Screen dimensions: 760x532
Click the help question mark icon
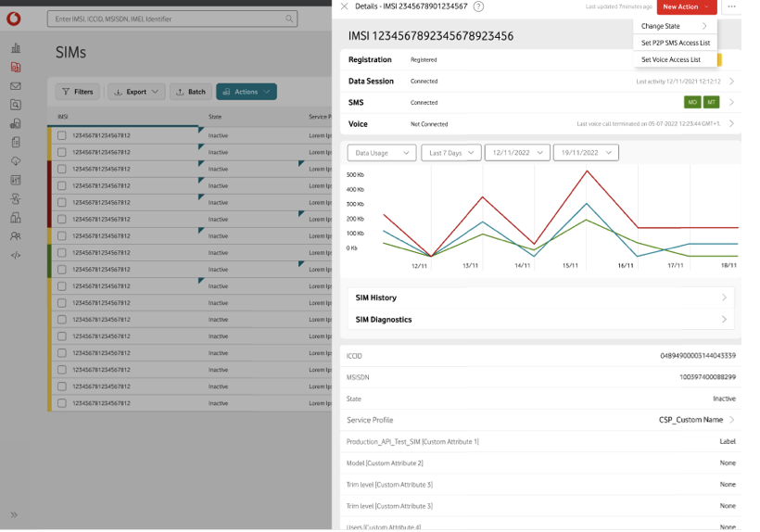(x=478, y=6)
